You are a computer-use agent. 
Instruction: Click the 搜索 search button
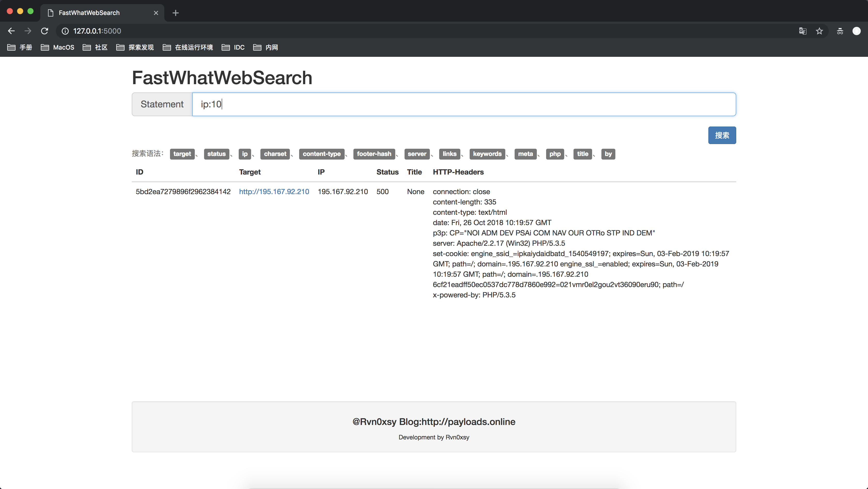722,136
